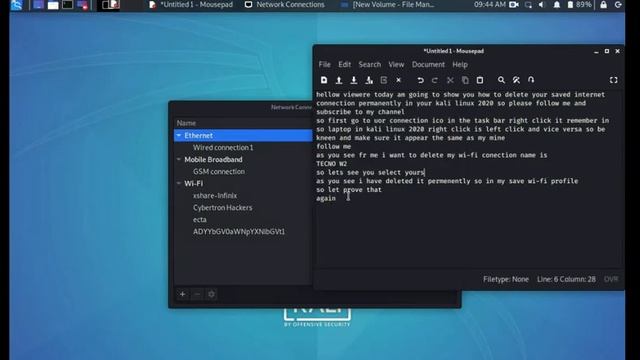
Task: Collapse the Ethernet group in Network Connections
Action: click(x=179, y=135)
